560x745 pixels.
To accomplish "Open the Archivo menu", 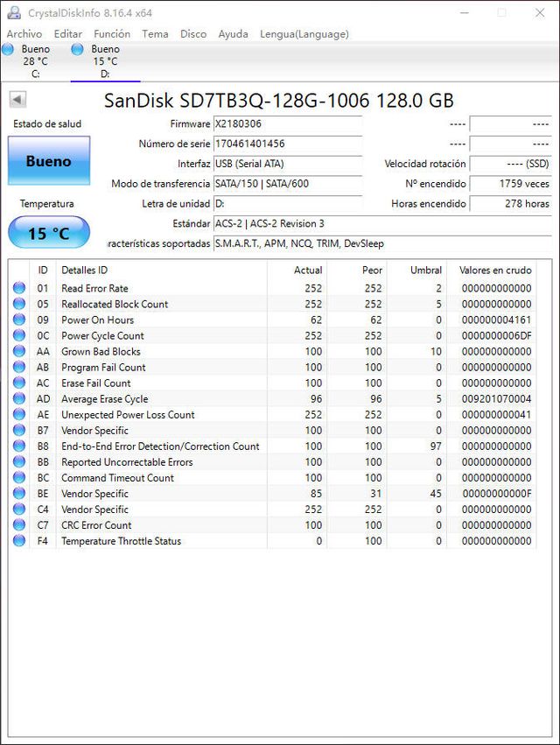I will tap(24, 34).
